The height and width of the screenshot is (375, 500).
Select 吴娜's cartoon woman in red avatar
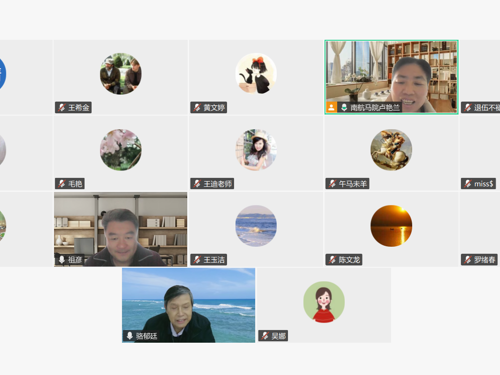tap(324, 302)
